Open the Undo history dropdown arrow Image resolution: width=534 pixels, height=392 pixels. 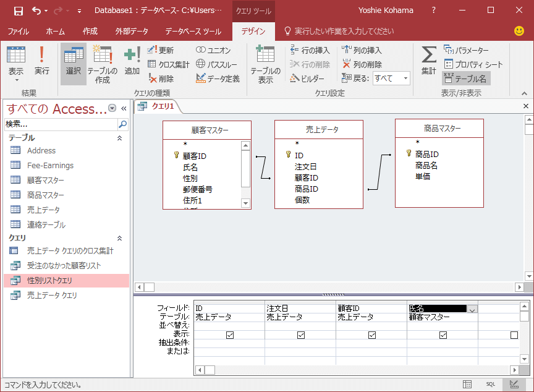coord(46,11)
